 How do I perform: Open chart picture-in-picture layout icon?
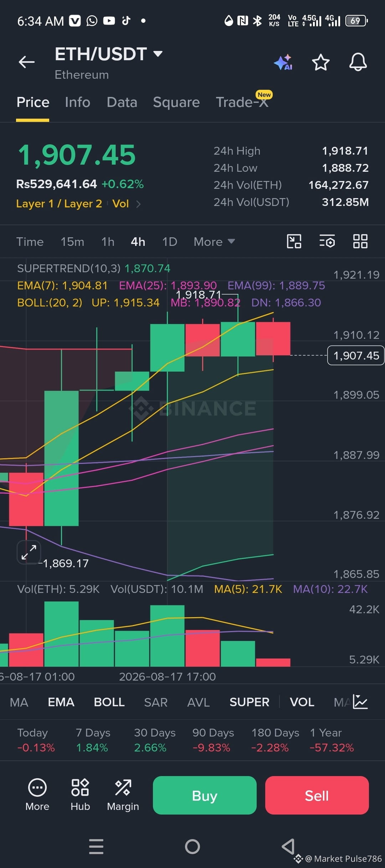[294, 241]
